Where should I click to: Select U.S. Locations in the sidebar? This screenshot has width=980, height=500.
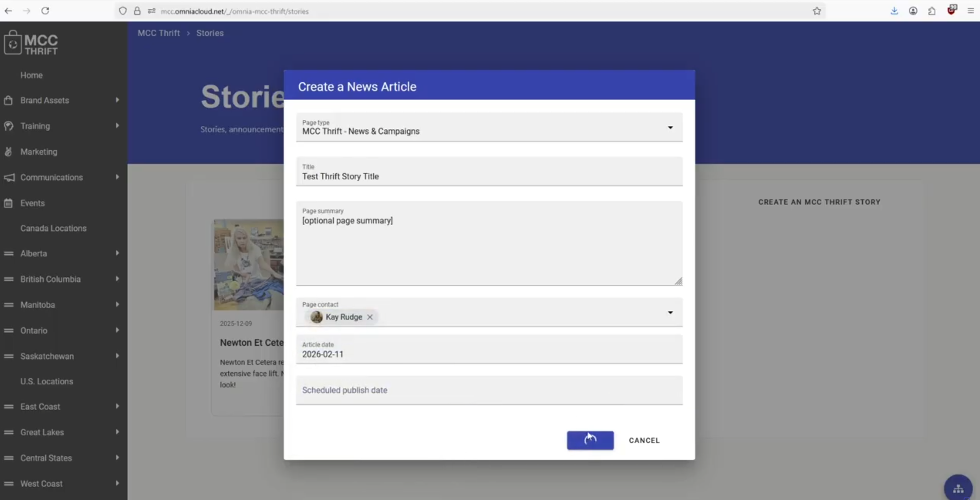tap(47, 381)
